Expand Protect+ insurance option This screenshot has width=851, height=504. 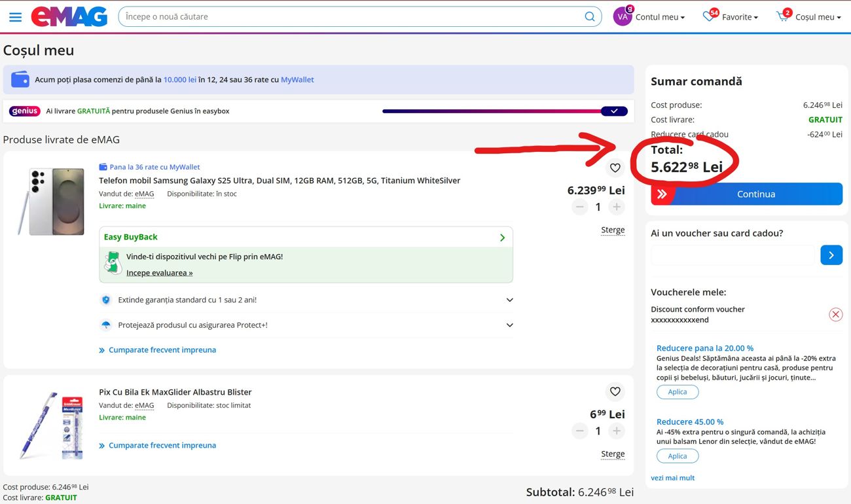coord(306,325)
